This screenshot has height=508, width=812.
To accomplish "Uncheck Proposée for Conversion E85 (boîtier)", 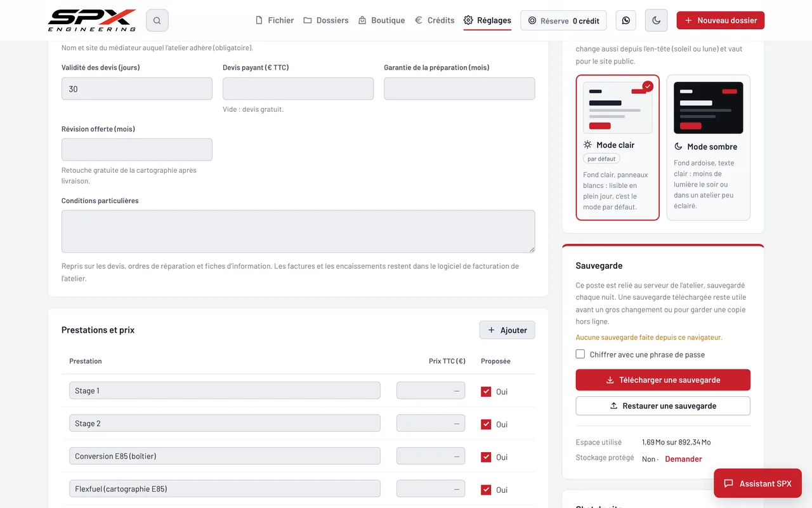I will coord(486,457).
